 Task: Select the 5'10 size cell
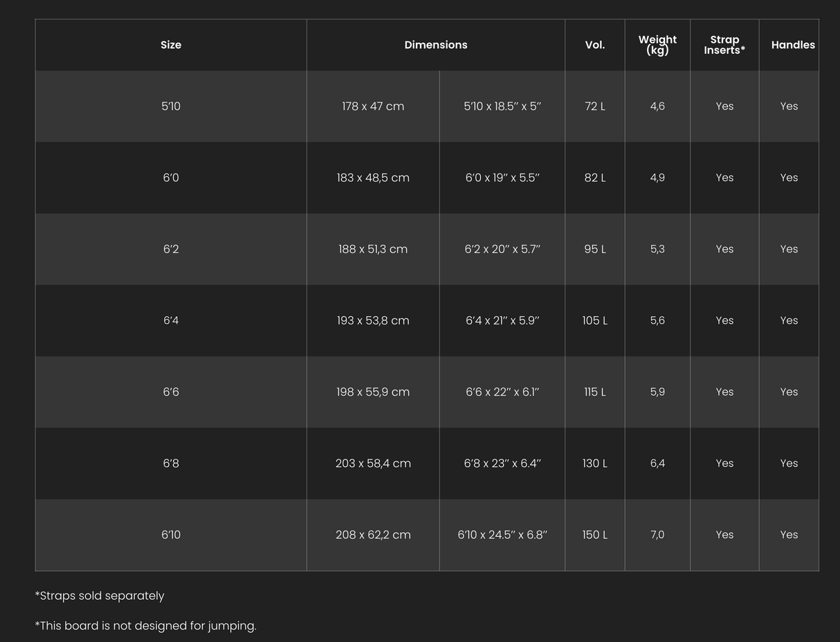tap(171, 107)
